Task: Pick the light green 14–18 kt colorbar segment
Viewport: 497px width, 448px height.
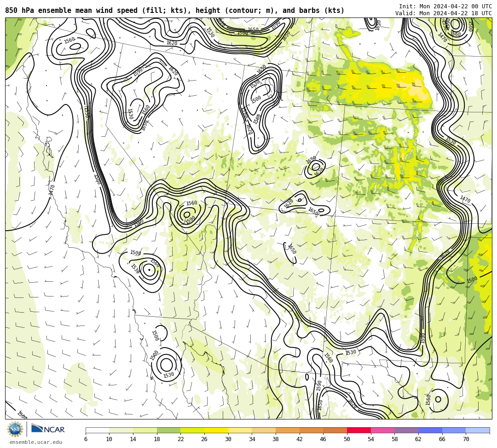Action: [x=145, y=430]
